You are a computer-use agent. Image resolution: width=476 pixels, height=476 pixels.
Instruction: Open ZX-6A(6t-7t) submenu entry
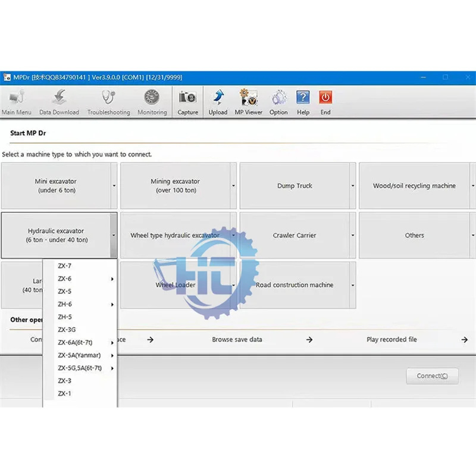pyautogui.click(x=80, y=343)
